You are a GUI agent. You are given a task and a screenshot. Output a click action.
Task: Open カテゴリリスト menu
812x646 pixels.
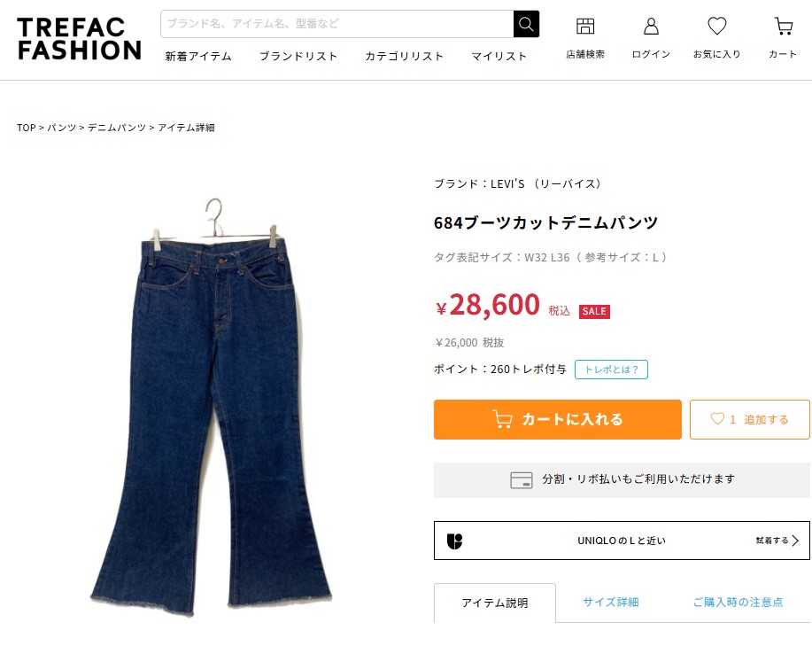pos(405,56)
